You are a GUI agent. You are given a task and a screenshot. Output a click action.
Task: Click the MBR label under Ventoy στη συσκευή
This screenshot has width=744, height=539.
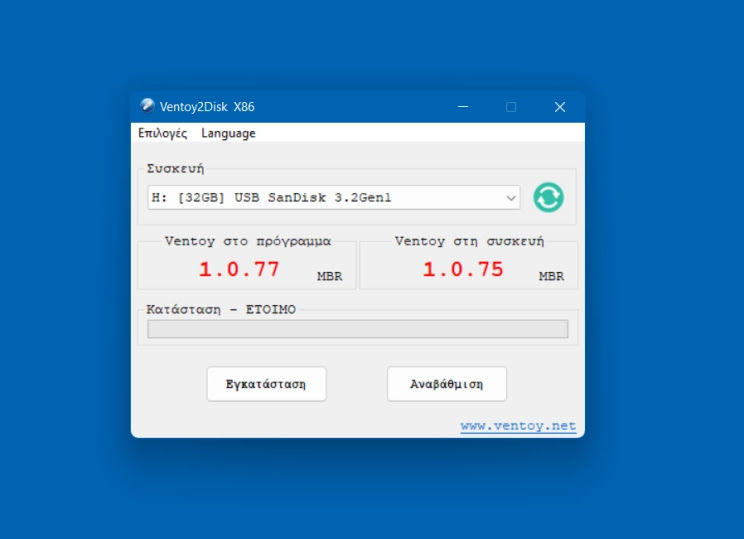[551, 276]
